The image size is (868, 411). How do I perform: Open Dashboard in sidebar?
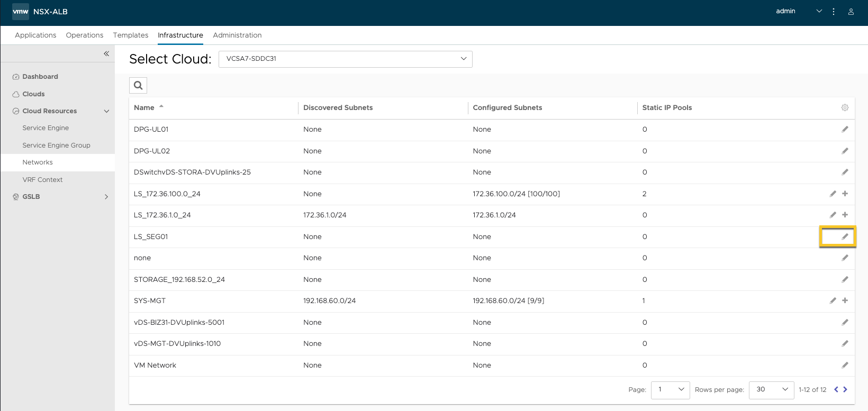tap(40, 77)
